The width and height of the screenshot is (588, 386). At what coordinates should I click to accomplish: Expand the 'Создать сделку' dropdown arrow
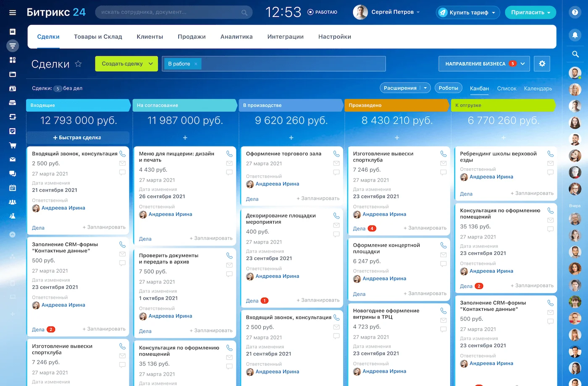[151, 64]
